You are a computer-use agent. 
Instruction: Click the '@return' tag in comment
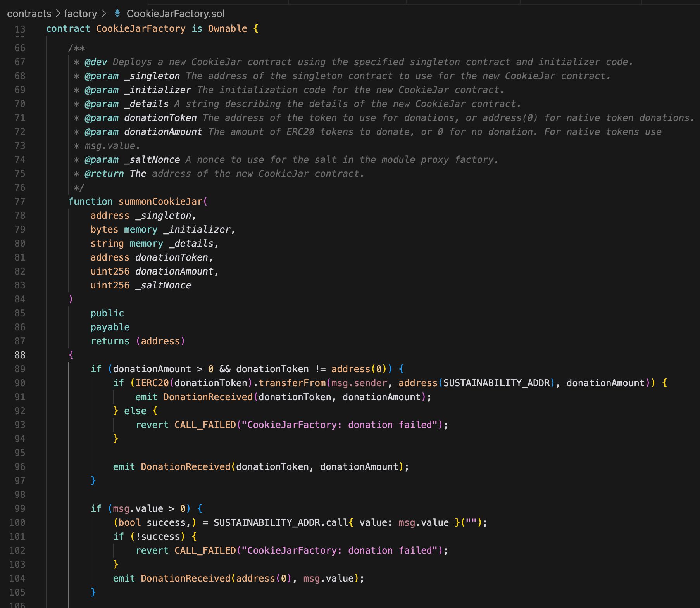click(104, 173)
